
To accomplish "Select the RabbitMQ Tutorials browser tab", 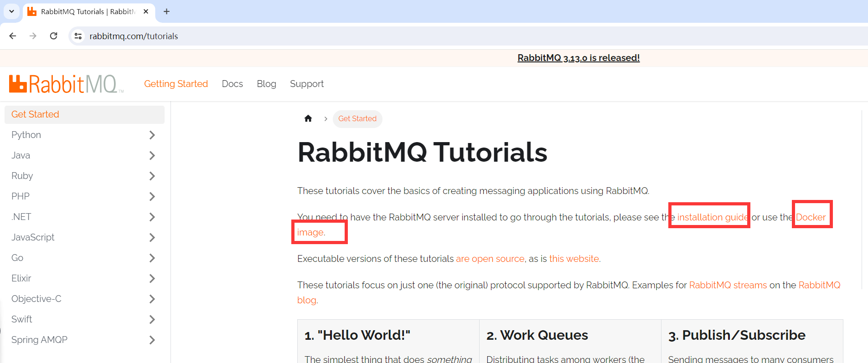I will tap(89, 11).
